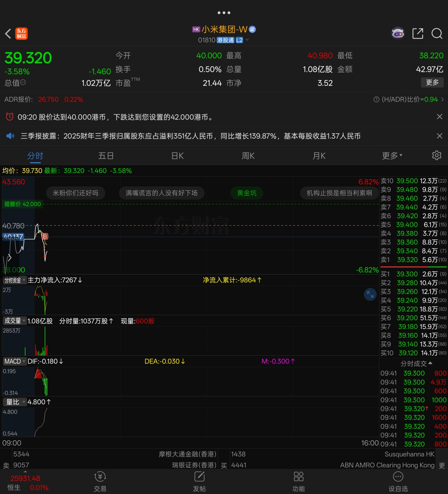Select 卖5 ask row at 39.400
Screen dimensions: 448x494
(414, 225)
